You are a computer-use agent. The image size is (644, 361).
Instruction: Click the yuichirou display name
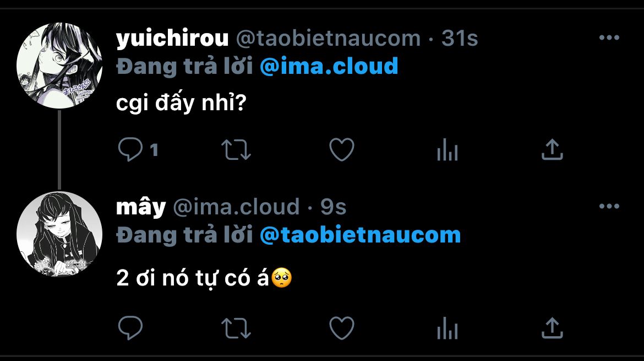[172, 39]
